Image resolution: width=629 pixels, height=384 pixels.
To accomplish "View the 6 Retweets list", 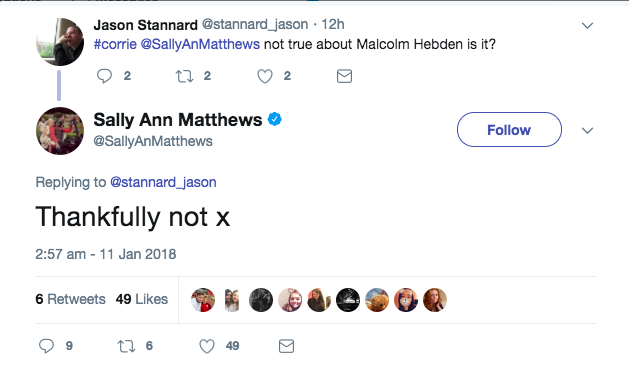I will point(71,299).
